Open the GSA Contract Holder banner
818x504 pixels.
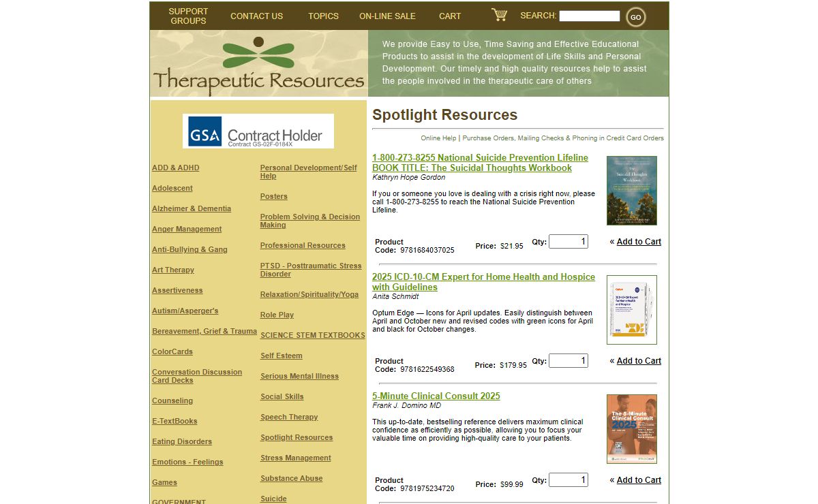tap(258, 131)
